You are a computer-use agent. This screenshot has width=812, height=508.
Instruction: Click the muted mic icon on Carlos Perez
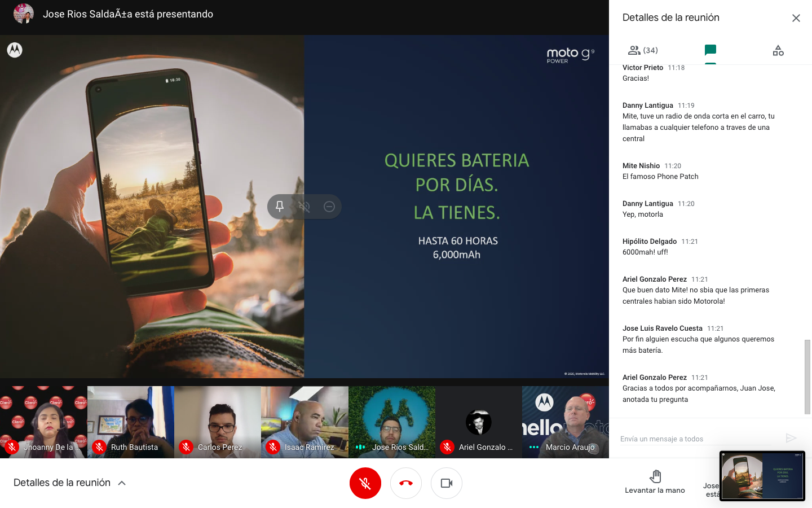point(186,447)
